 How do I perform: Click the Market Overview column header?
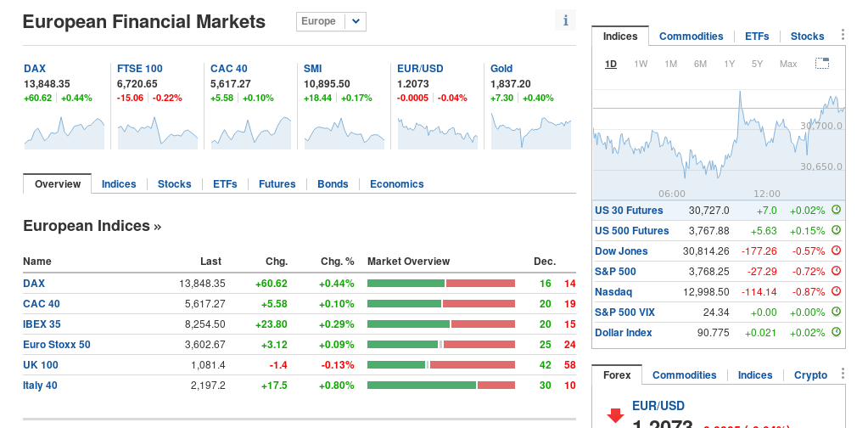pos(408,262)
